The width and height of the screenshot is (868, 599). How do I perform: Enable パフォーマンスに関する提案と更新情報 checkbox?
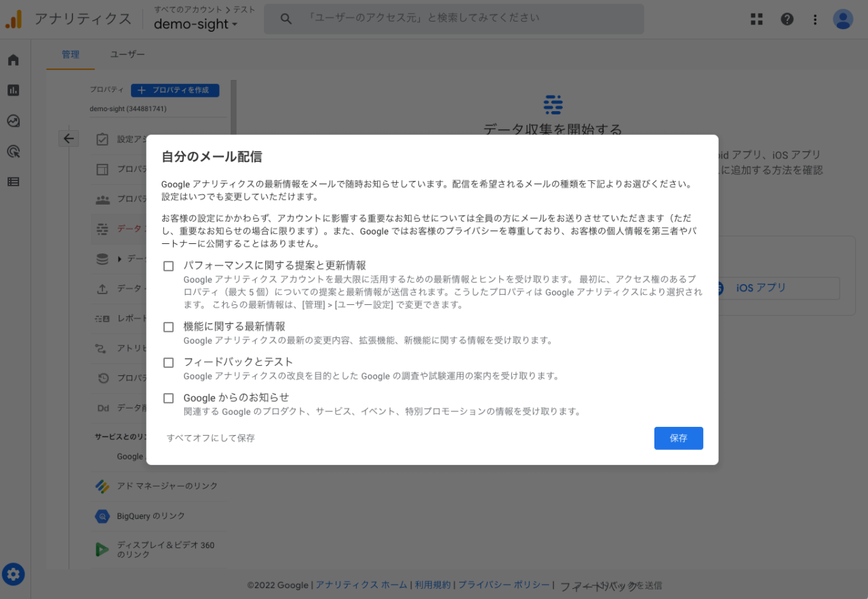[x=169, y=266]
